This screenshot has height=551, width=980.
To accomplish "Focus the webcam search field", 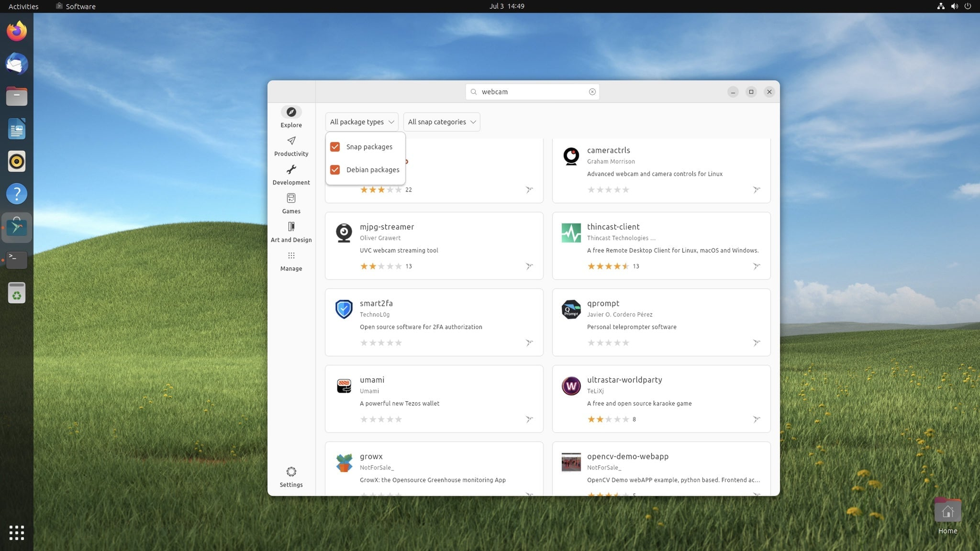I will click(x=532, y=92).
